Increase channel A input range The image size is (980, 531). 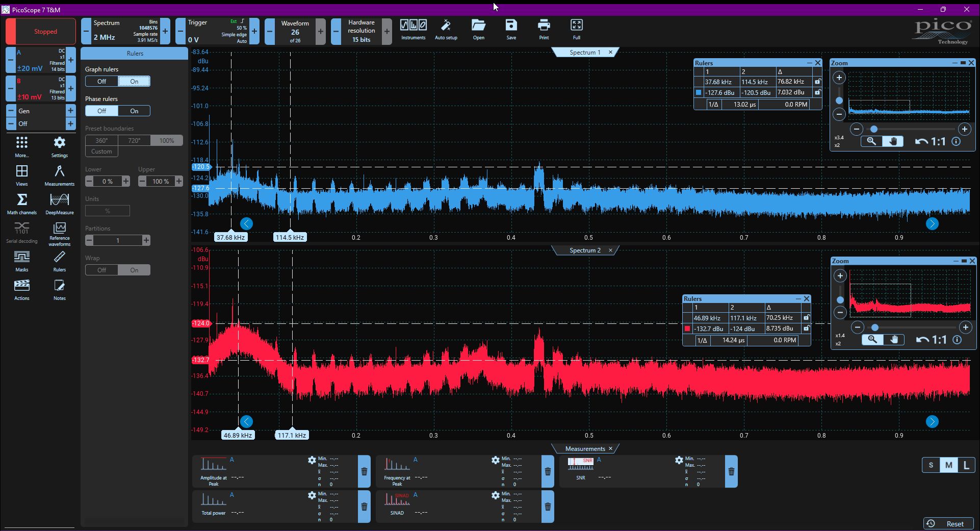(x=71, y=60)
